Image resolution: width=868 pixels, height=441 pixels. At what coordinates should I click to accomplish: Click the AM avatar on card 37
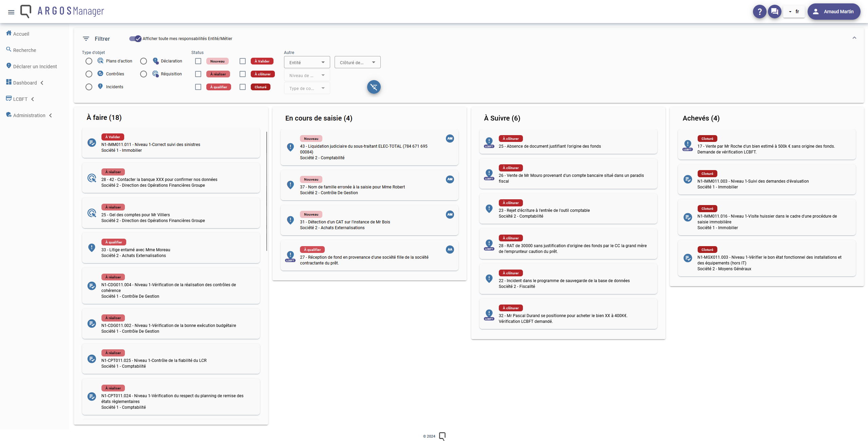450,179
